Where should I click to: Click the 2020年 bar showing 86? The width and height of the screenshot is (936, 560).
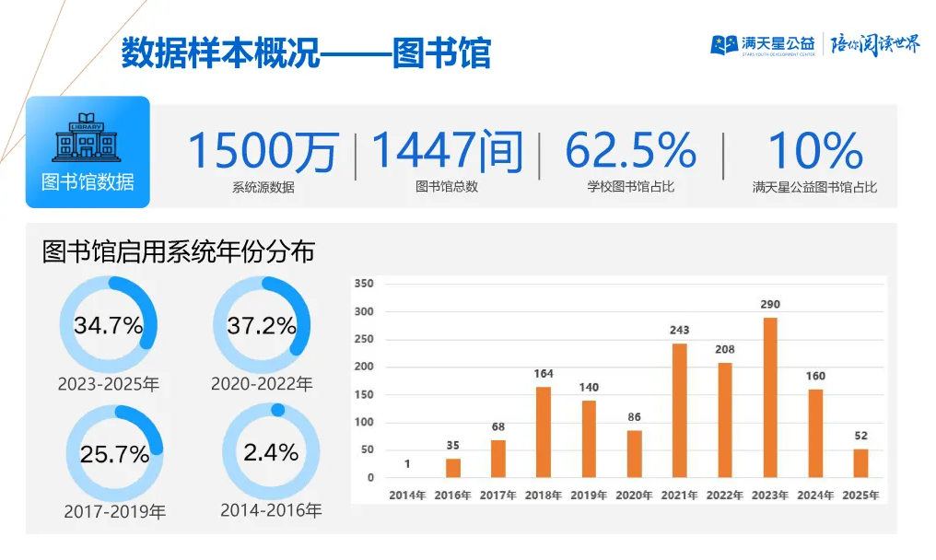click(x=634, y=453)
